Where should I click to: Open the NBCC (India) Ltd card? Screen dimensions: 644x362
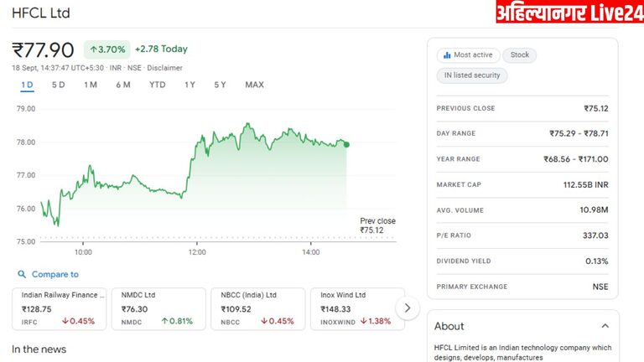pos(257,308)
